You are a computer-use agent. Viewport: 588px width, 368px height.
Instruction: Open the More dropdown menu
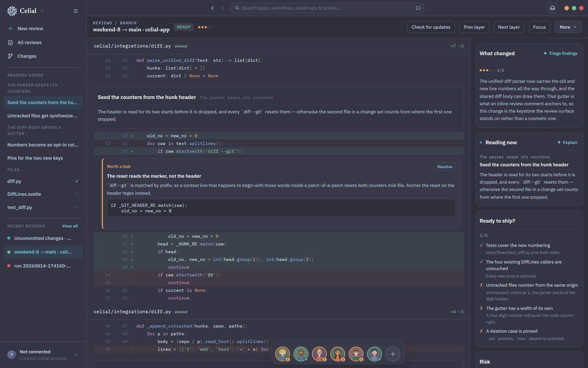click(568, 27)
